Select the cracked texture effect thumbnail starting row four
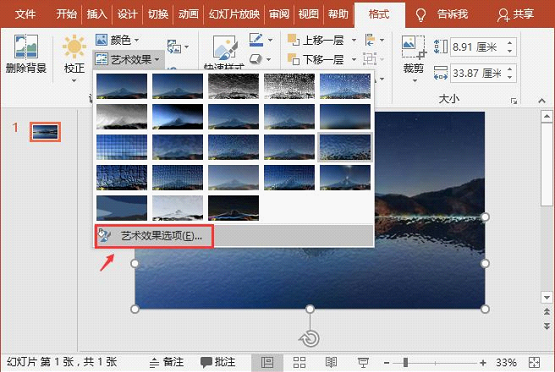The height and width of the screenshot is (372, 555). coord(121,178)
